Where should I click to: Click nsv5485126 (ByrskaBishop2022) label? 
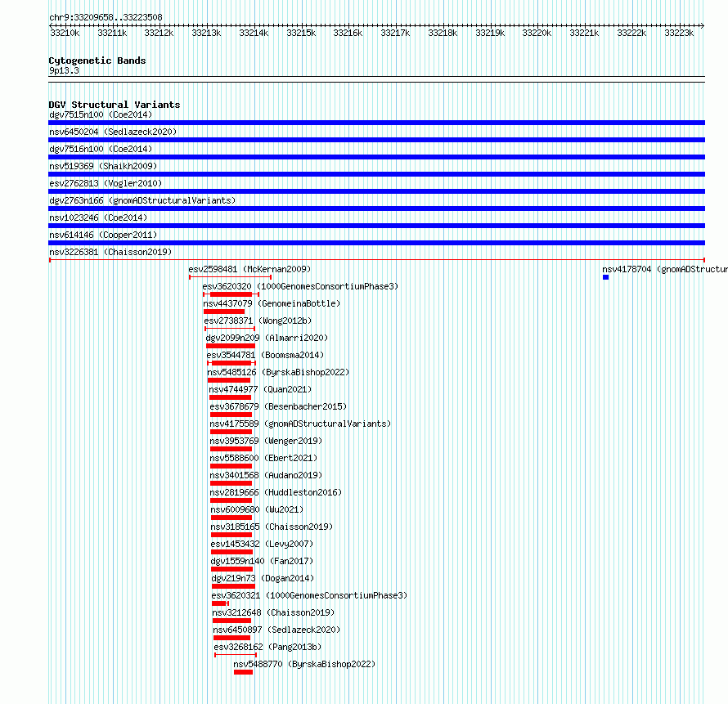point(278,372)
